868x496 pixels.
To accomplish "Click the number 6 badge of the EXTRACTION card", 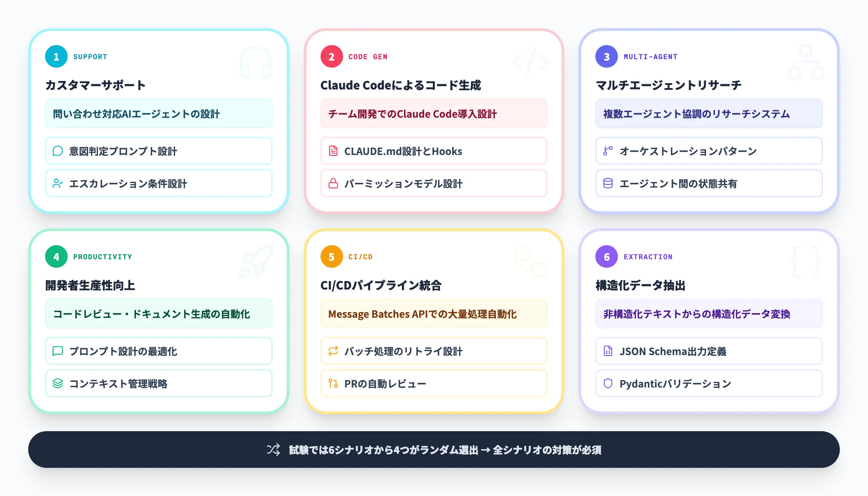I will point(607,256).
